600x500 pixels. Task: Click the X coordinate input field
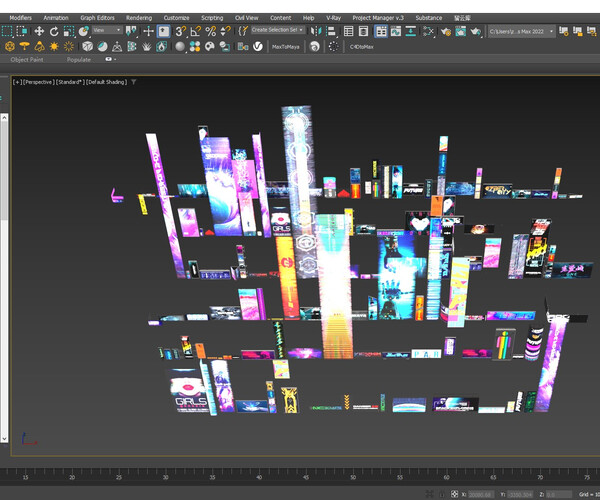point(481,495)
